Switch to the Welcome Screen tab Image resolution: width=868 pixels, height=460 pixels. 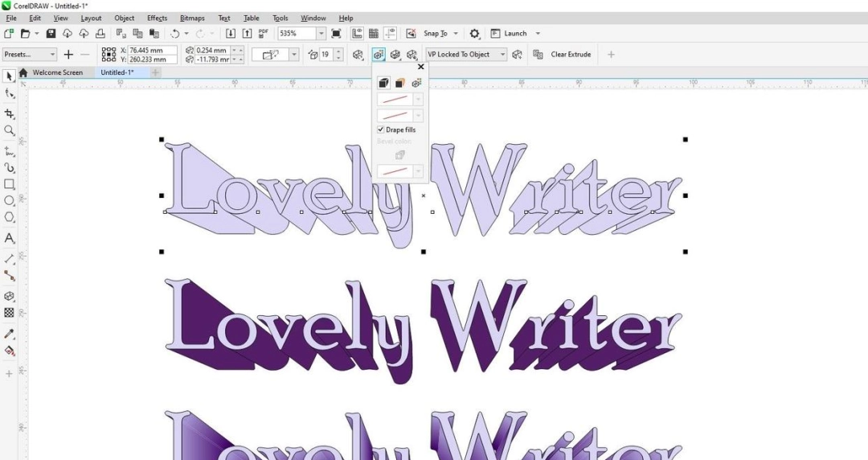click(x=58, y=72)
